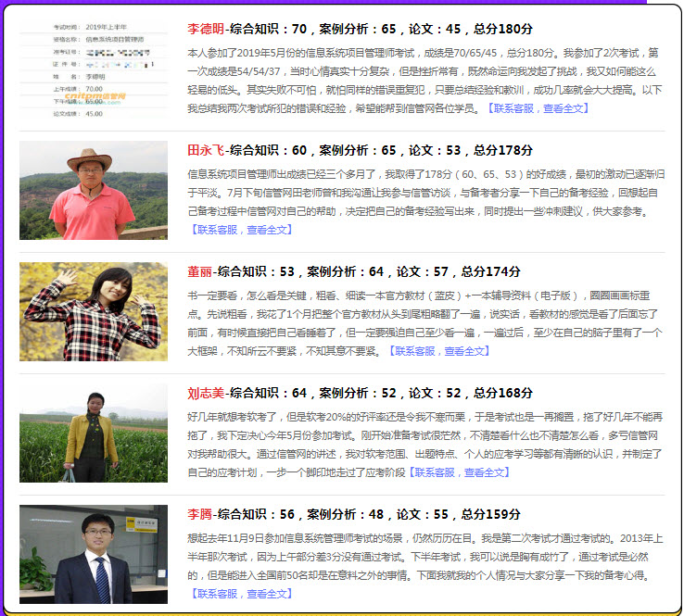
Task: Click the 总分159分 score heading text
Action: [x=490, y=514]
